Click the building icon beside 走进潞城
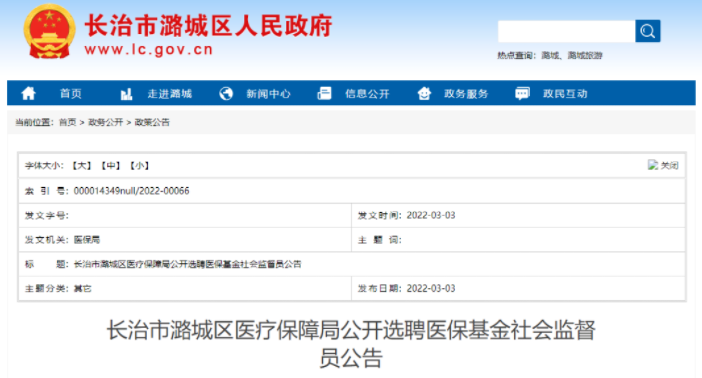702x378 pixels. [126, 94]
